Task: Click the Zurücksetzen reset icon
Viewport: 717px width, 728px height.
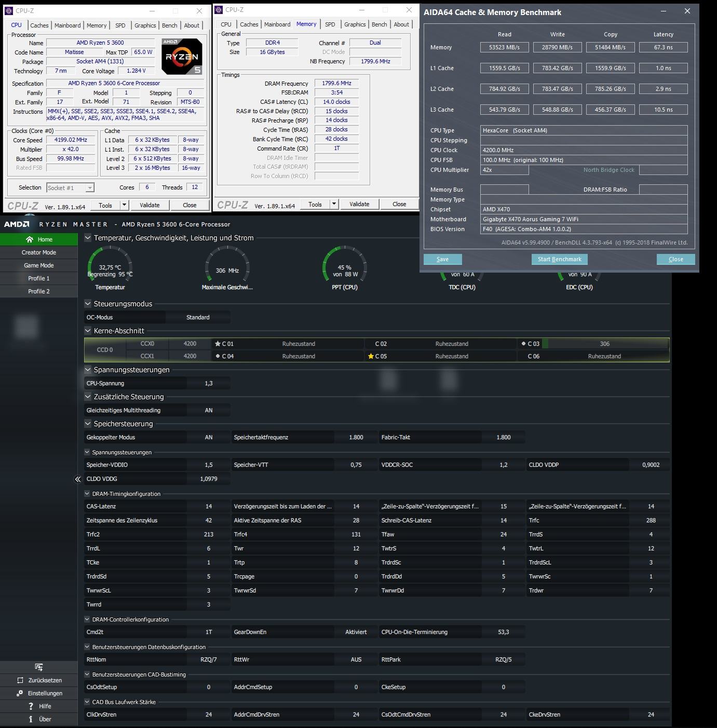Action: pos(20,680)
